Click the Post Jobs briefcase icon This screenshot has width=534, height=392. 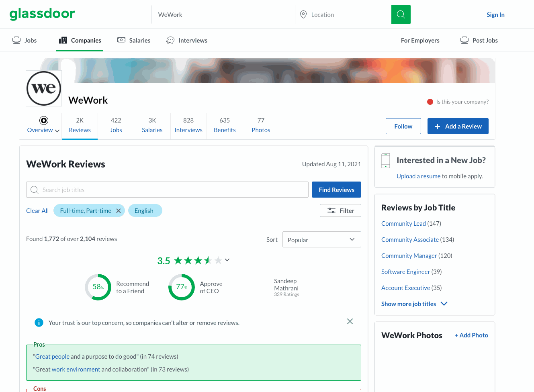click(464, 40)
